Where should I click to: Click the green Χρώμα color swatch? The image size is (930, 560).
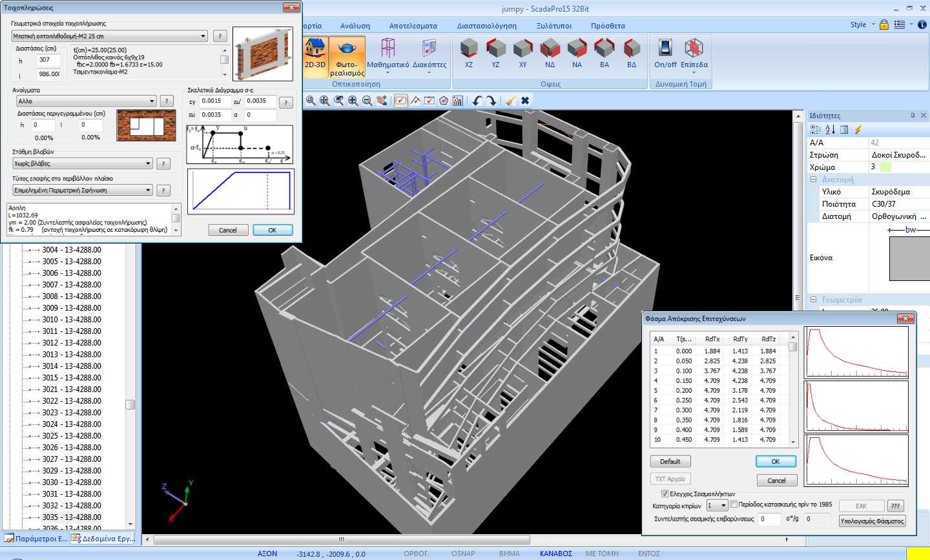pyautogui.click(x=885, y=167)
